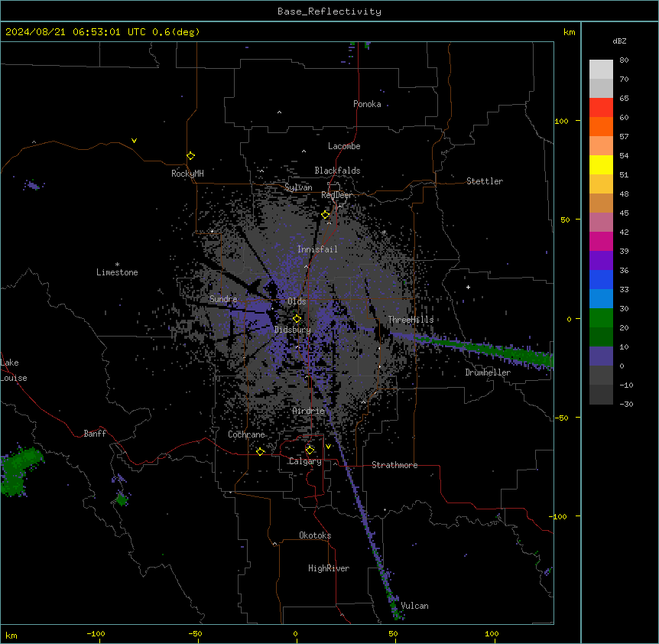Click the Banff town label
659x644 pixels.
(95, 434)
